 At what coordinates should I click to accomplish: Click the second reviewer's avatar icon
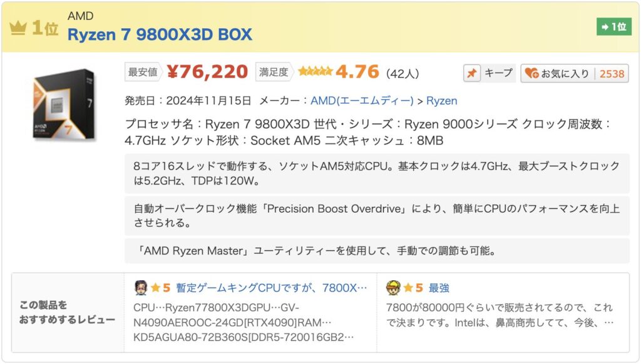coord(393,288)
